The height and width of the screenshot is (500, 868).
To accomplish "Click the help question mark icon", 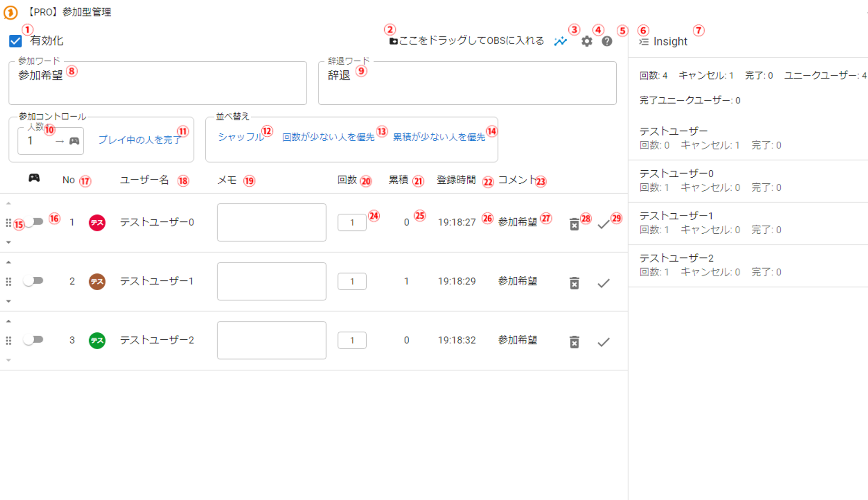I will pyautogui.click(x=607, y=41).
